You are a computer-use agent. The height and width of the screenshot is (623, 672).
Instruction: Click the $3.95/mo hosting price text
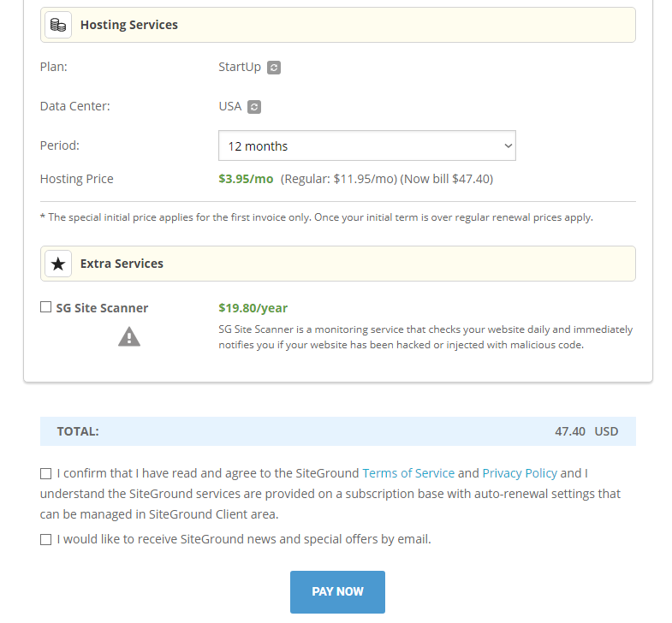point(247,179)
